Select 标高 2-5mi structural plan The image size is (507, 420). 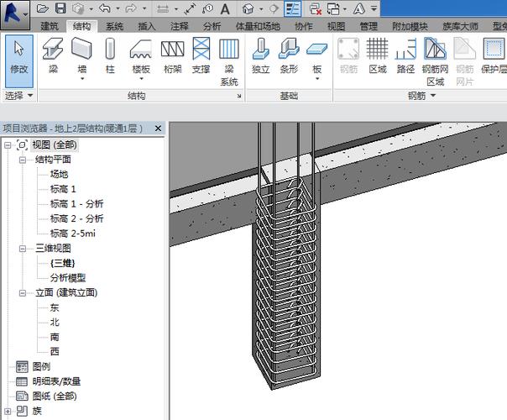click(x=72, y=233)
